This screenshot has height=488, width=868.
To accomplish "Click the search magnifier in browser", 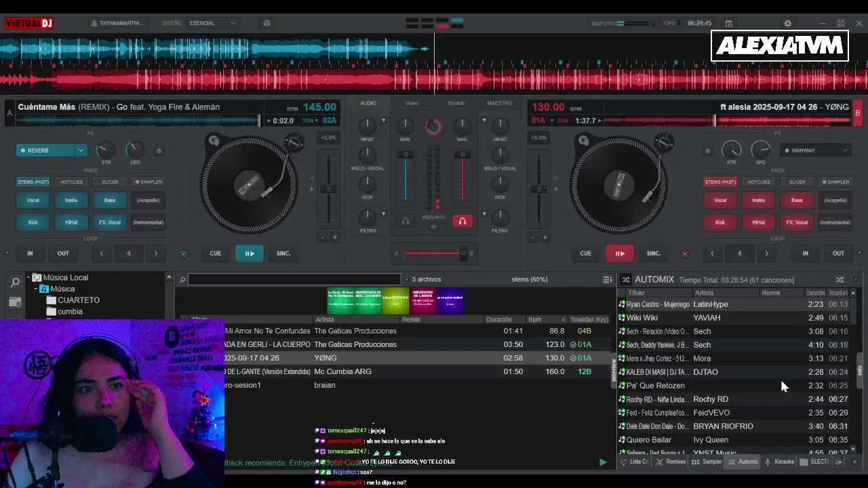I will click(x=182, y=279).
